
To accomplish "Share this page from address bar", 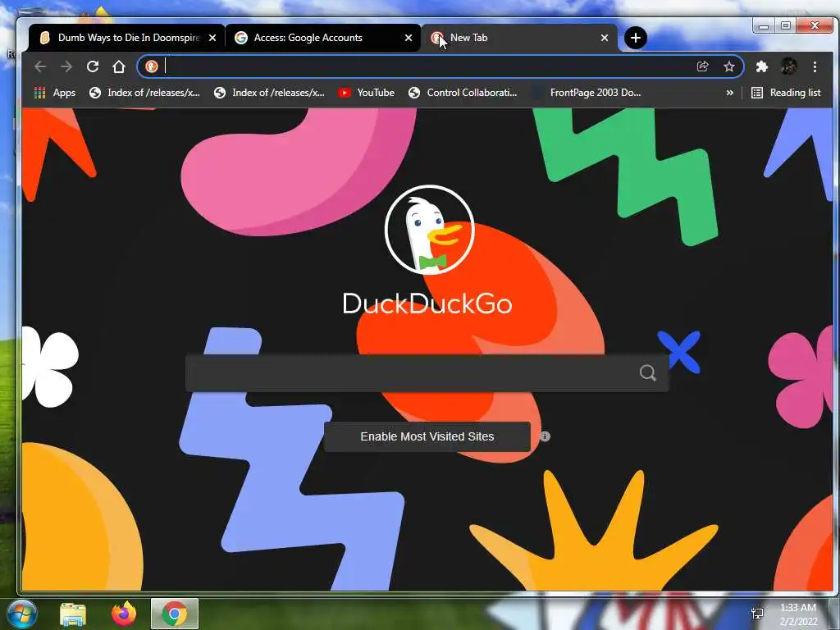I will [x=702, y=66].
